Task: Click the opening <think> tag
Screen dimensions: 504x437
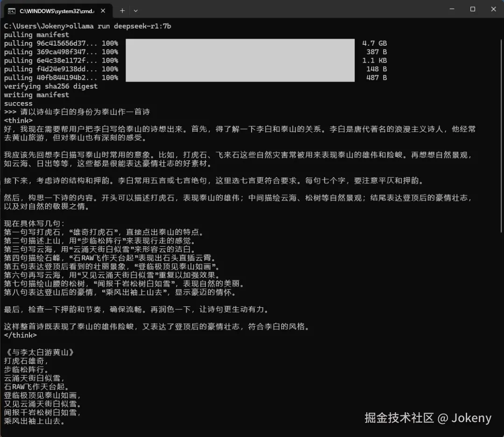Action: point(18,120)
